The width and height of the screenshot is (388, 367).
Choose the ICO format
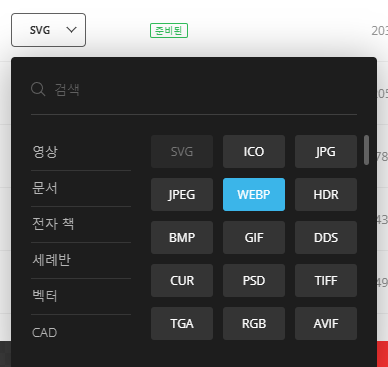(254, 152)
